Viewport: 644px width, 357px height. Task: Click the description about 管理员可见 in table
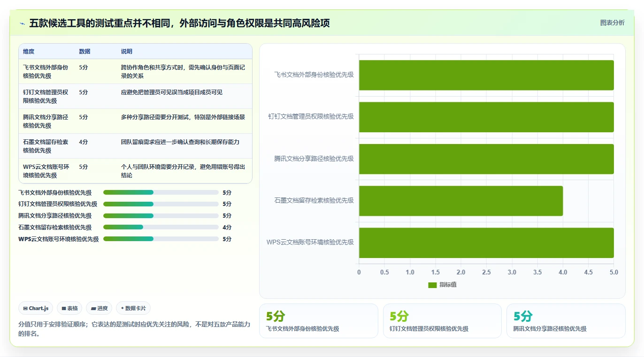(172, 92)
